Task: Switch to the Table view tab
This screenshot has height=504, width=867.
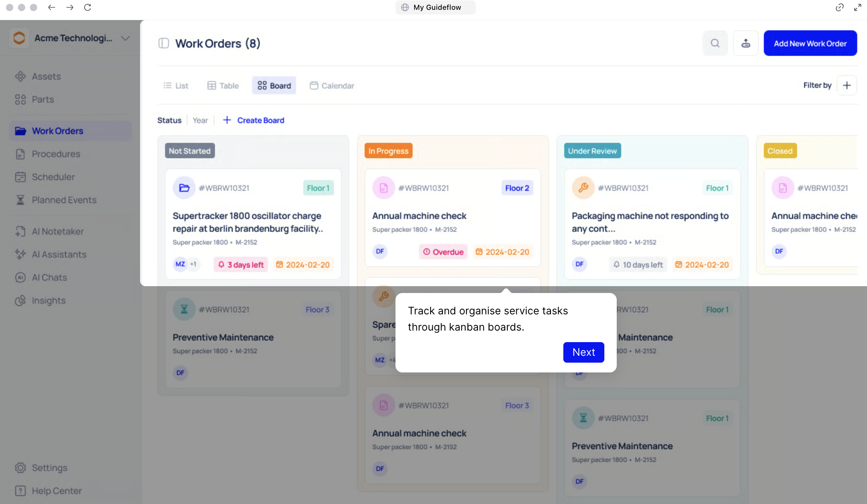Action: [223, 86]
